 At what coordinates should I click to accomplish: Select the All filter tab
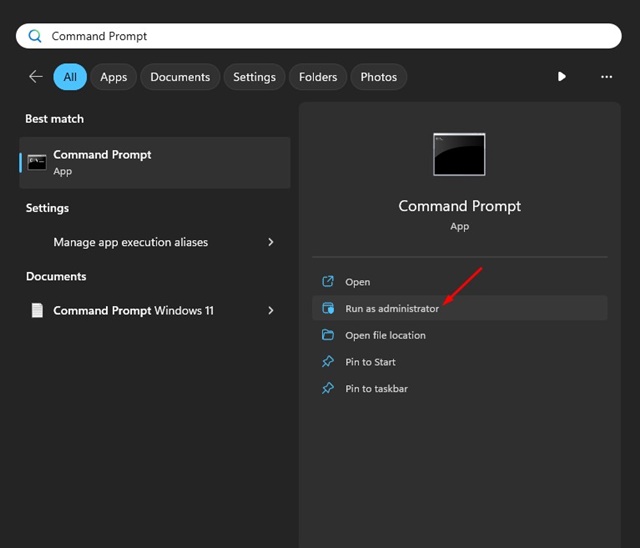70,77
